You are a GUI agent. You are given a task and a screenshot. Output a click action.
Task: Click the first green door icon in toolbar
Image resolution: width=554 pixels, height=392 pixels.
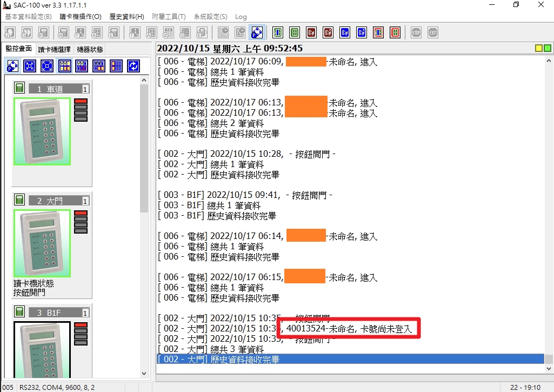tap(278, 33)
